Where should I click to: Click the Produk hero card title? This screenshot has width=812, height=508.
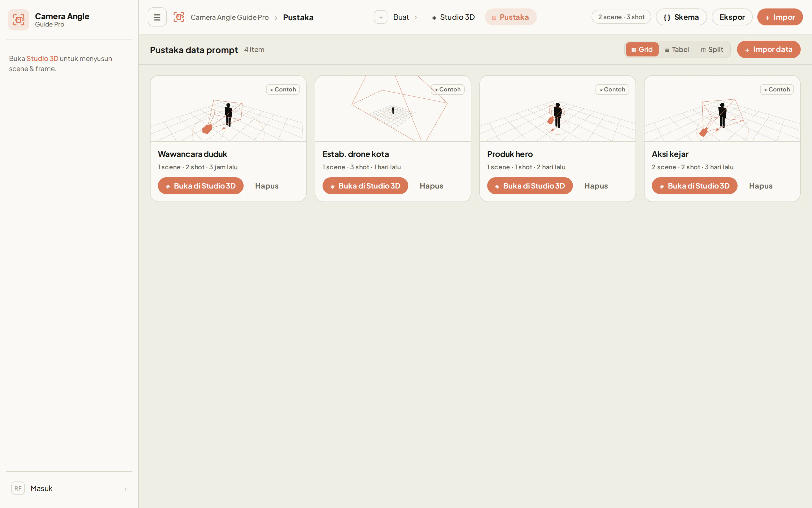tap(510, 154)
